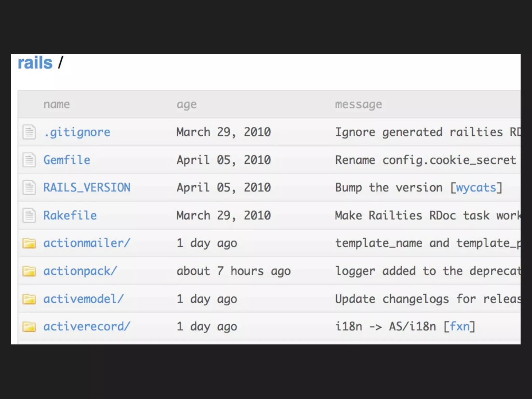Image resolution: width=532 pixels, height=399 pixels.
Task: Open the Rakefile link
Action: point(70,215)
